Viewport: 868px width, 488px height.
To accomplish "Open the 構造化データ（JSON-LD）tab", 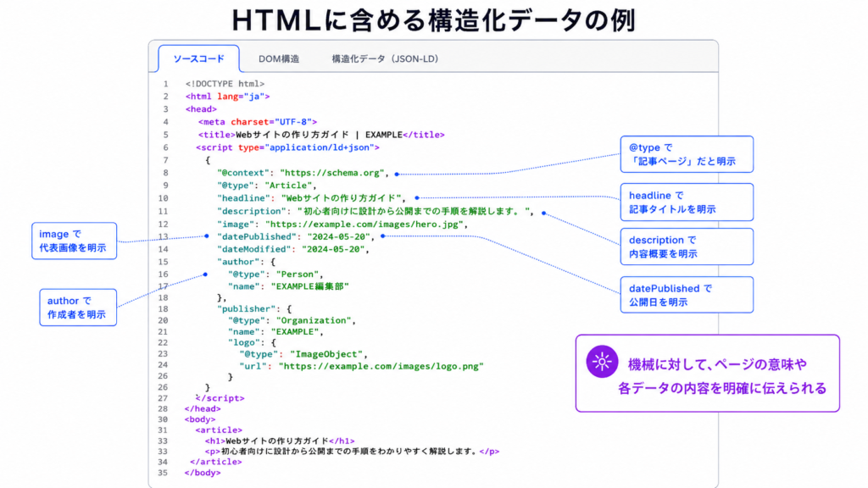I will [x=386, y=58].
